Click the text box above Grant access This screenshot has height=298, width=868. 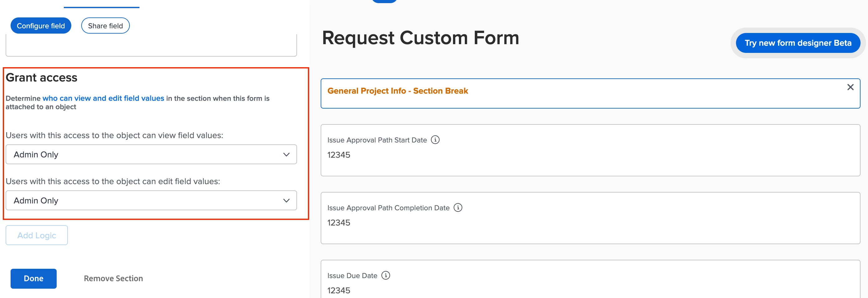click(151, 45)
